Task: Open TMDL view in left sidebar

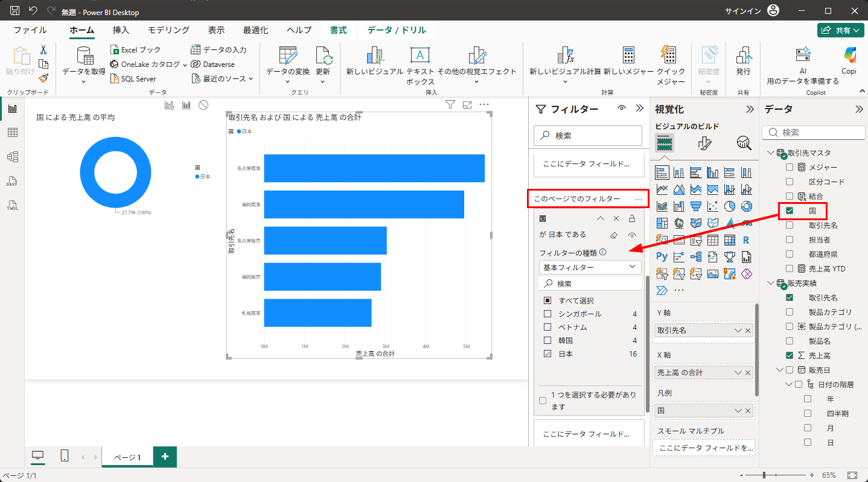Action: [x=12, y=205]
